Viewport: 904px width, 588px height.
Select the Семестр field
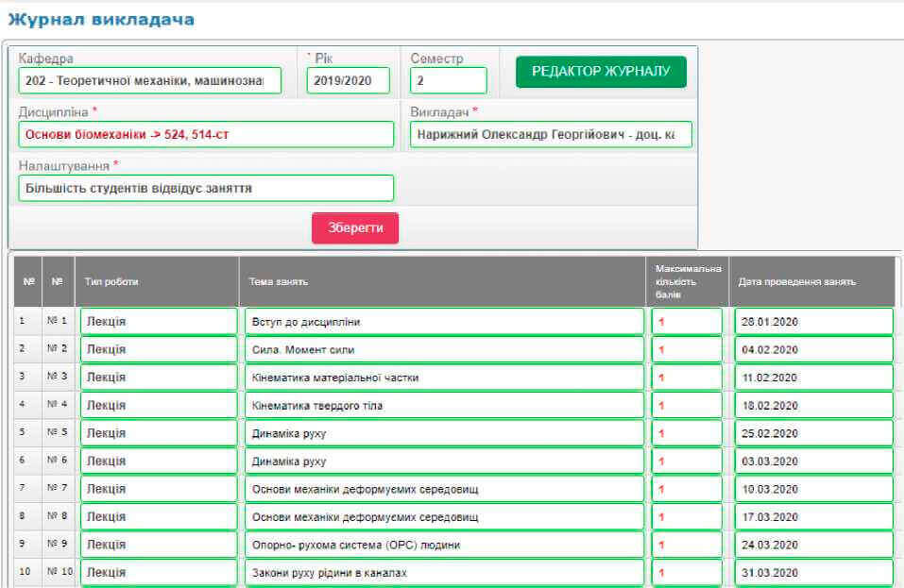tap(448, 81)
